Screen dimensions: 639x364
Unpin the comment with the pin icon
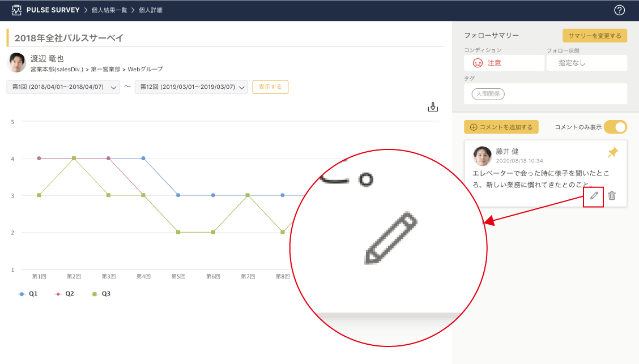click(x=612, y=152)
